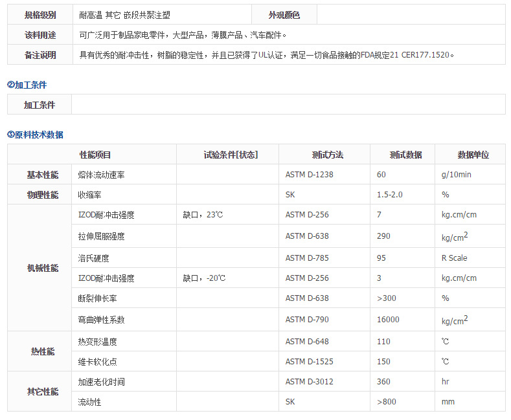Click the g/10min unit cell
511x420 pixels.
470,175
